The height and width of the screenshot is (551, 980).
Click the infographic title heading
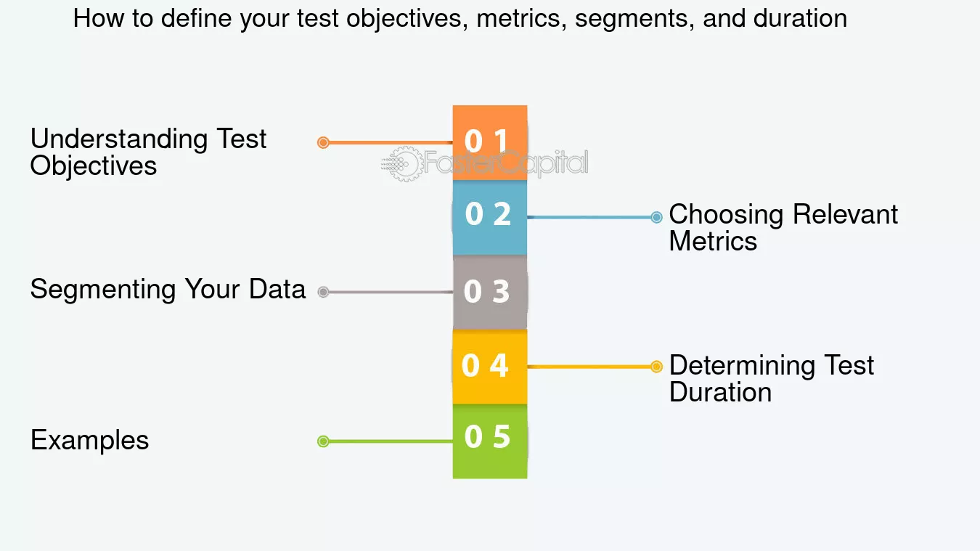460,17
